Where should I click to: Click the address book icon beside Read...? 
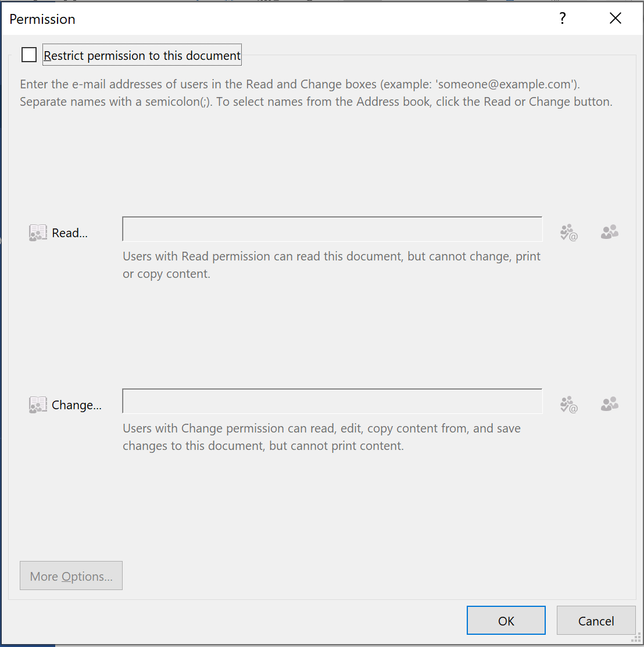point(38,233)
